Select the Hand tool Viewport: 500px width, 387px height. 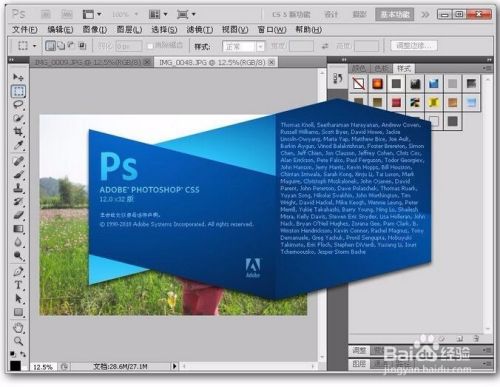18,328
